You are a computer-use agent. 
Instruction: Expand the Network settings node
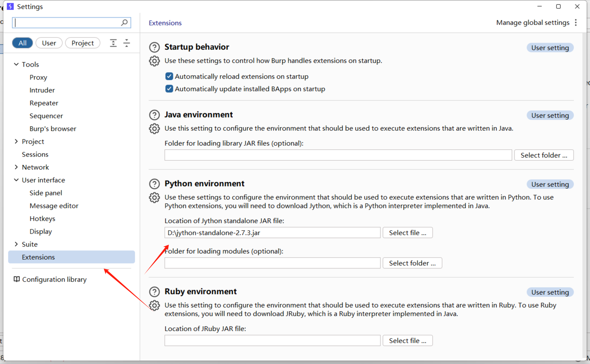tap(16, 167)
